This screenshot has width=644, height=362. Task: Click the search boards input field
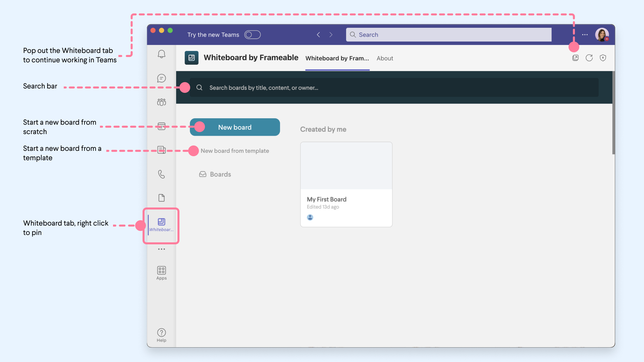click(394, 87)
